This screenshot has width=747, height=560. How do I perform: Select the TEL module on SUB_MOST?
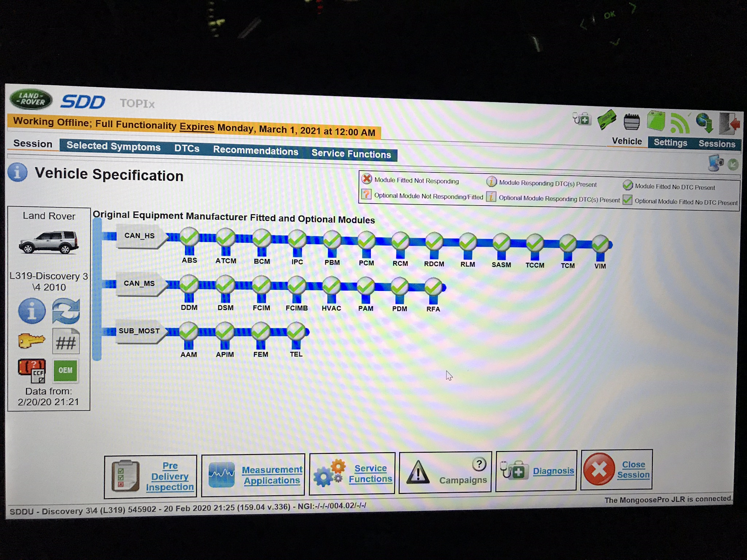coord(296,332)
